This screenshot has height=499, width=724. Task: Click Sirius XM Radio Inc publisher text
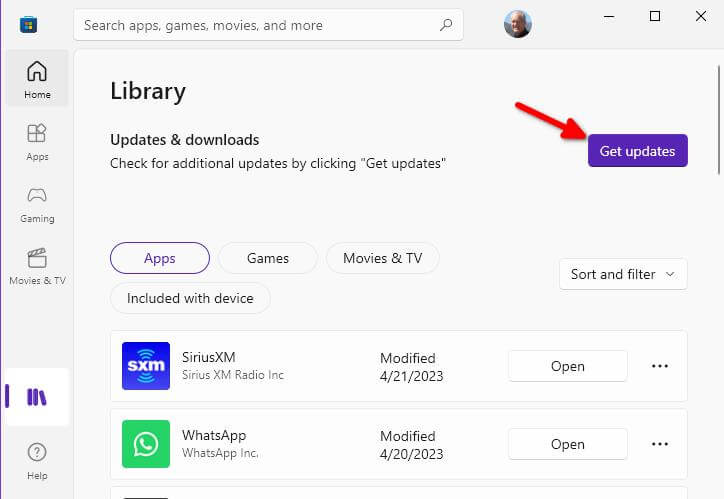pyautogui.click(x=233, y=375)
